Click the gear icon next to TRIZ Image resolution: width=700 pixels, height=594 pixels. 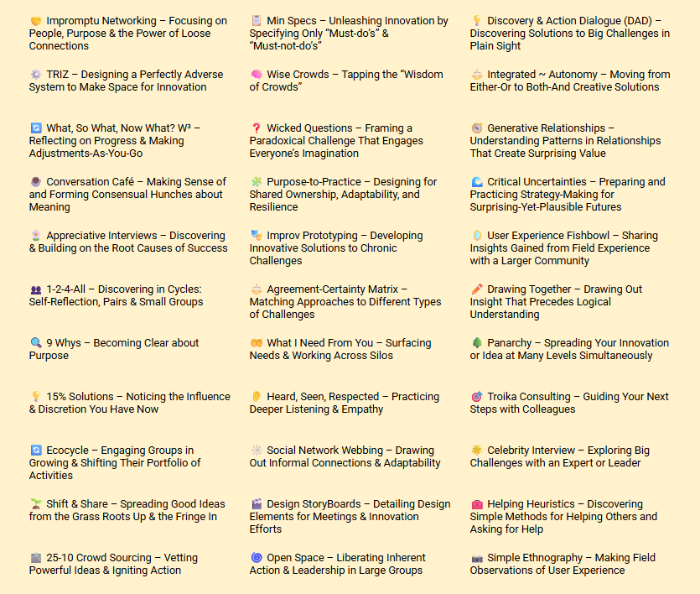(36, 75)
